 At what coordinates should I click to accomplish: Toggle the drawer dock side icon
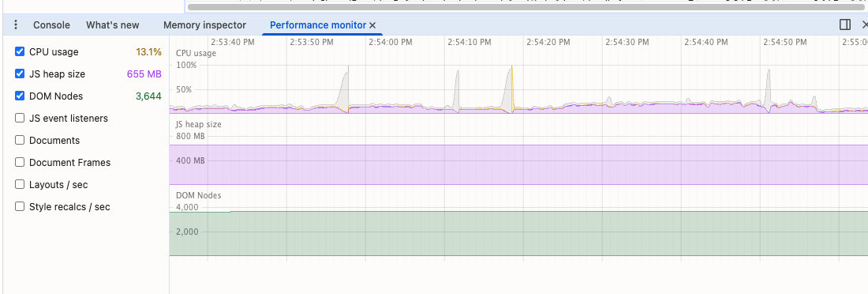pos(845,24)
